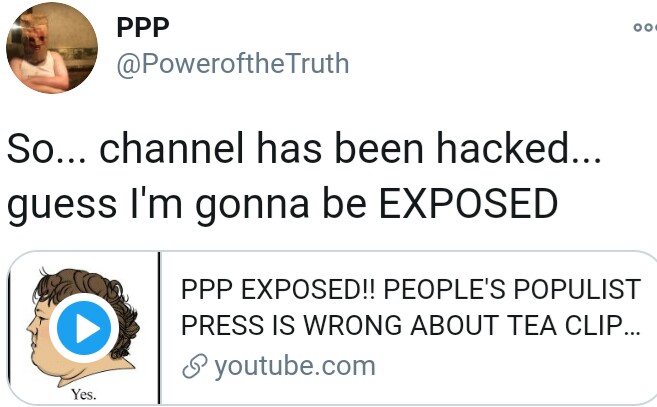
Task: Click the word EXPOSED in the tweet
Action: coord(468,203)
